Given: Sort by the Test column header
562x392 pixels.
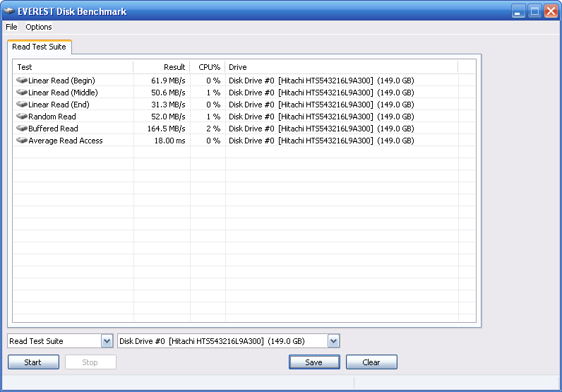Looking at the screenshot, I should 73,67.
